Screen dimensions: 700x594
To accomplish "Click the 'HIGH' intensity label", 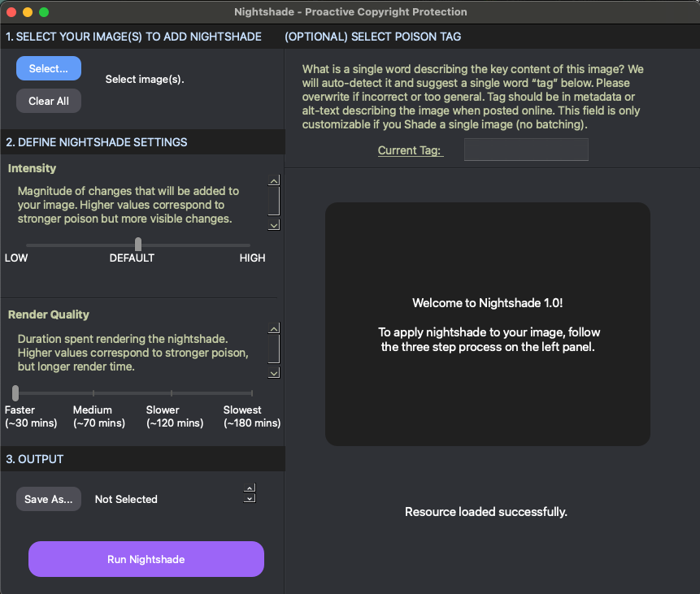I will 252,258.
